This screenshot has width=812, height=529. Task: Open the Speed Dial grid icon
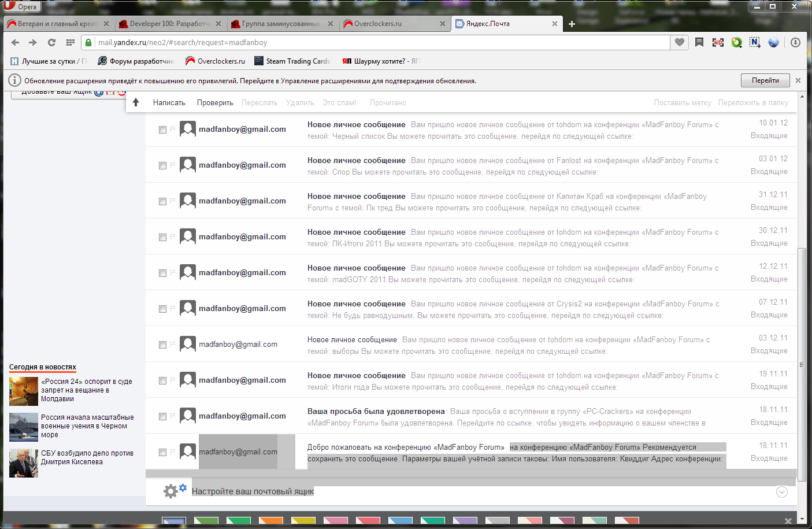(x=71, y=42)
